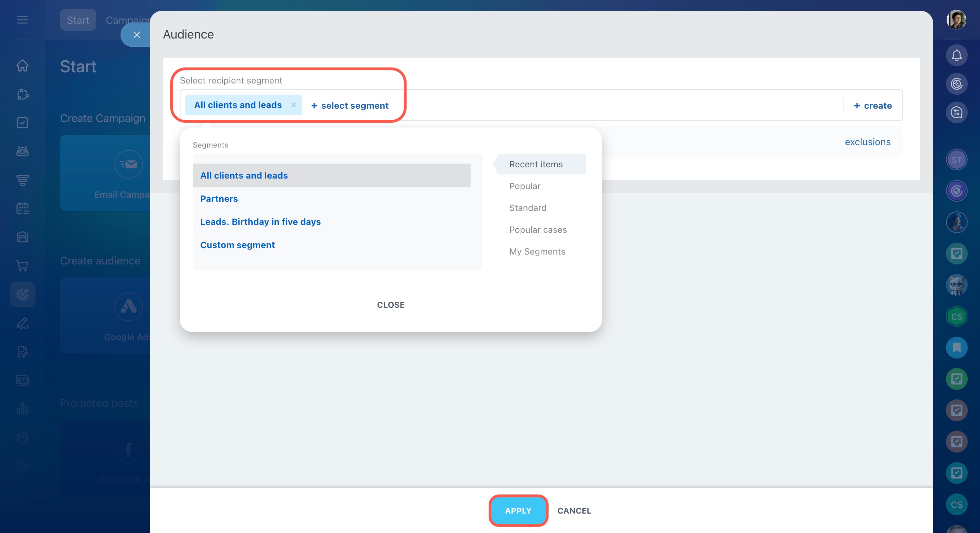Remove the All clients and leads tag

[293, 105]
